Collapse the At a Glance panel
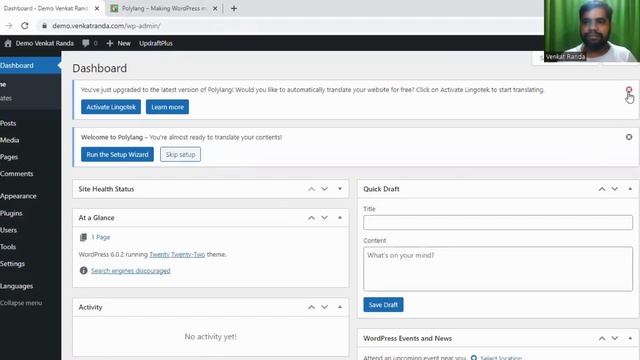The image size is (640, 360). coord(340,218)
